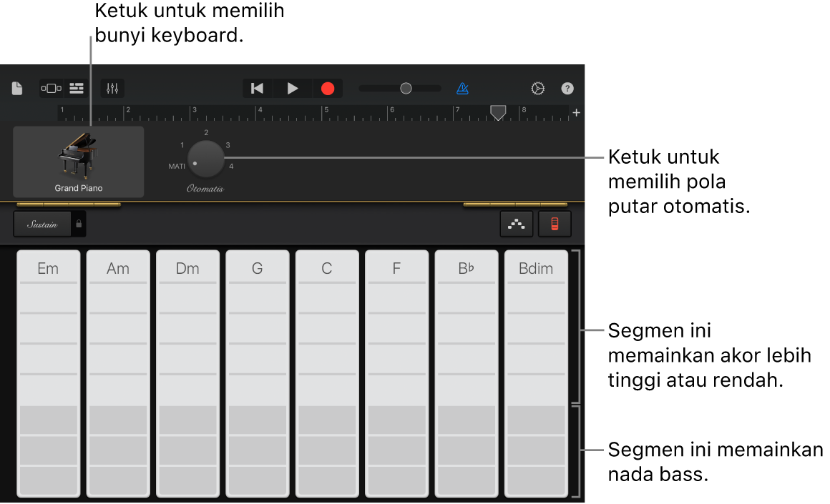Adjust the volume slider
830x504 pixels.
pos(405,88)
